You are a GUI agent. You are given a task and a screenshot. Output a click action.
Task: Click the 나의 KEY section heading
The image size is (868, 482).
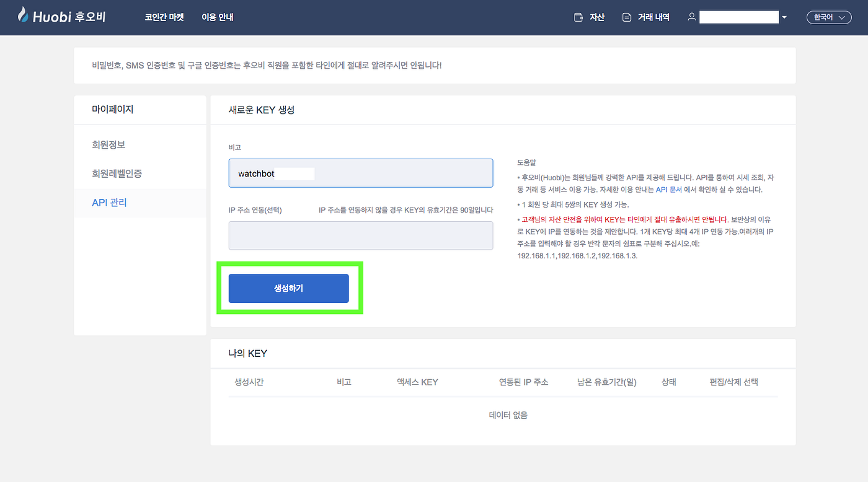pos(248,353)
